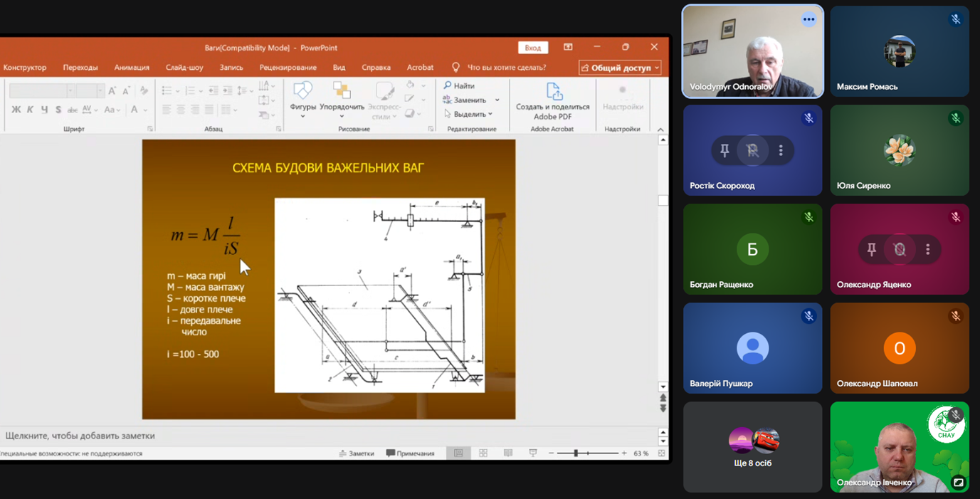The height and width of the screenshot is (499, 980).
Task: Click the Найти search icon
Action: (x=448, y=85)
